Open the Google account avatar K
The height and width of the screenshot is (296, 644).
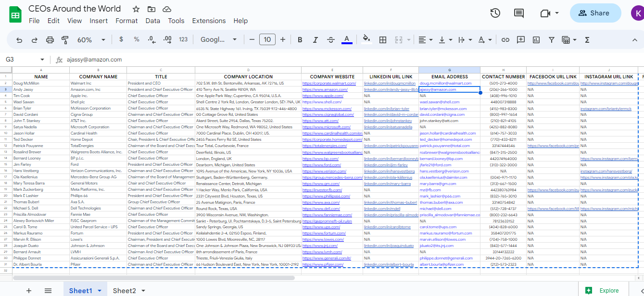637,13
